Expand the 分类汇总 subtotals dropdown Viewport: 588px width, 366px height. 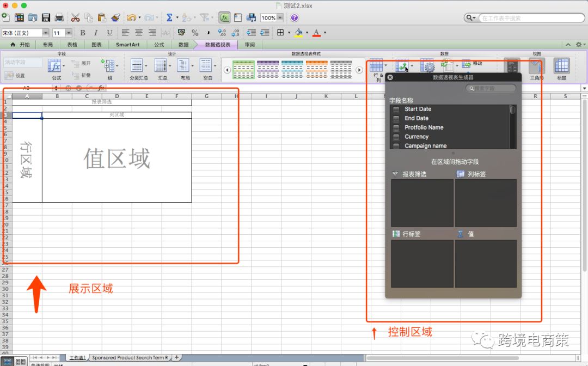[146, 66]
